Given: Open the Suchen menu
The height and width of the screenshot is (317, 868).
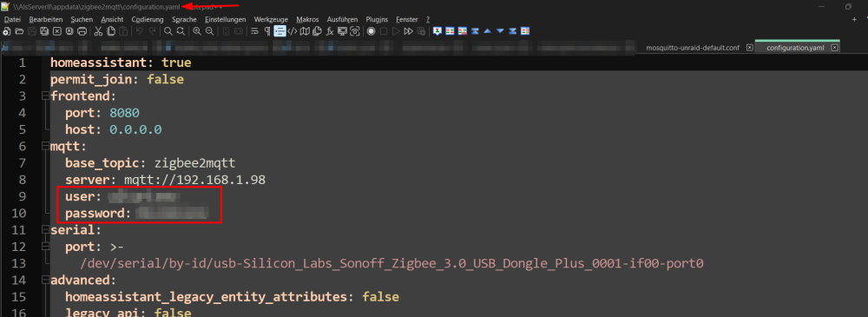Looking at the screenshot, I should 82,19.
